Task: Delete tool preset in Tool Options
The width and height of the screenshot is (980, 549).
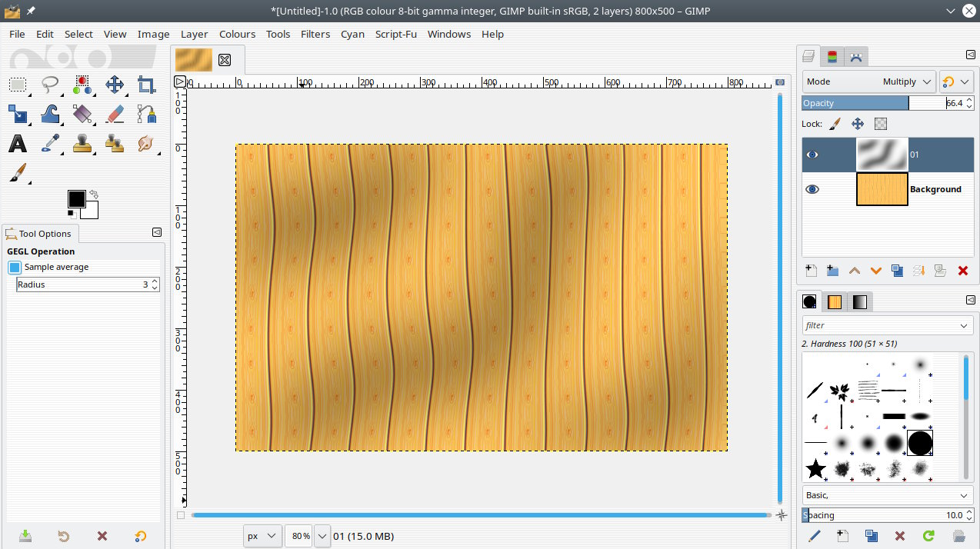Action: point(102,536)
